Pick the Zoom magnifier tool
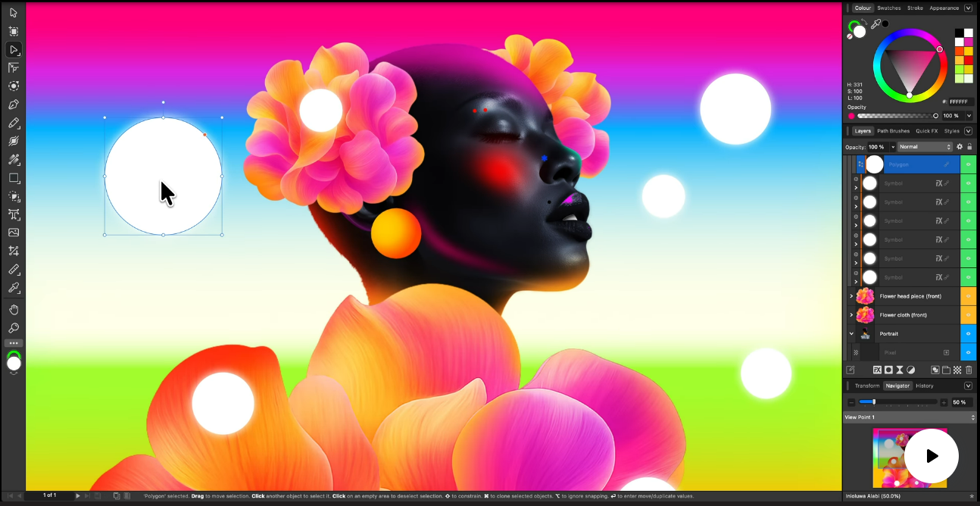Image resolution: width=980 pixels, height=506 pixels. [14, 328]
